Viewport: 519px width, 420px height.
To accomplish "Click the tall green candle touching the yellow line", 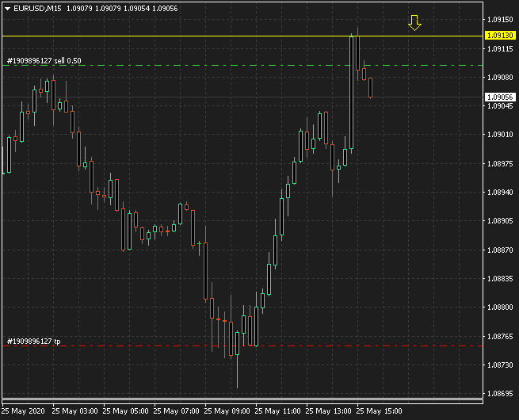I will click(x=351, y=93).
